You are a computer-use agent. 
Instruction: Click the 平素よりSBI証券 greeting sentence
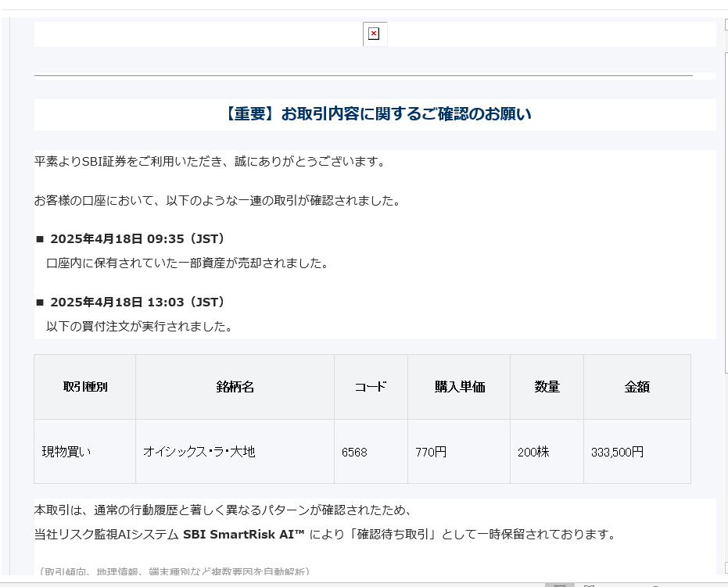click(210, 162)
